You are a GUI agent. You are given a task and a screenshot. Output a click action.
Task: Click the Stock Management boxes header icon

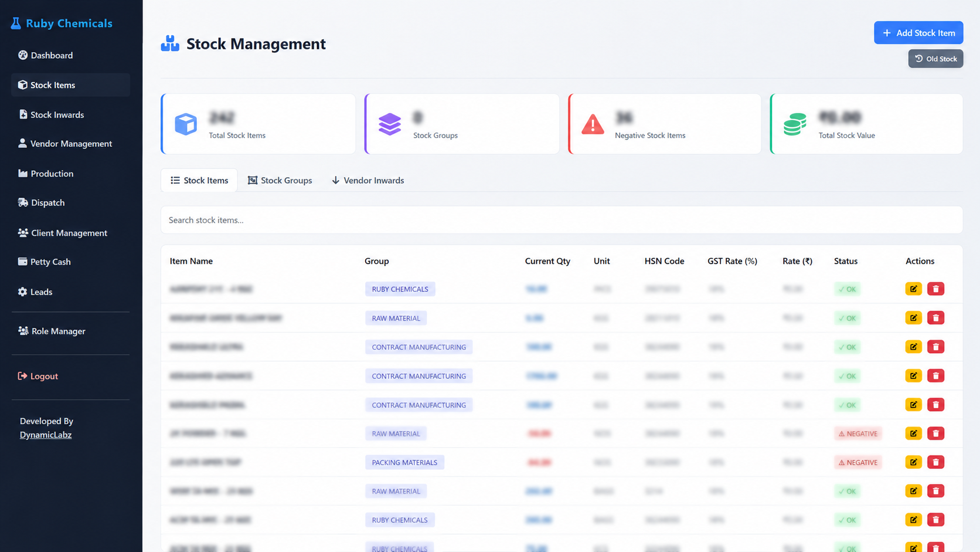point(170,43)
